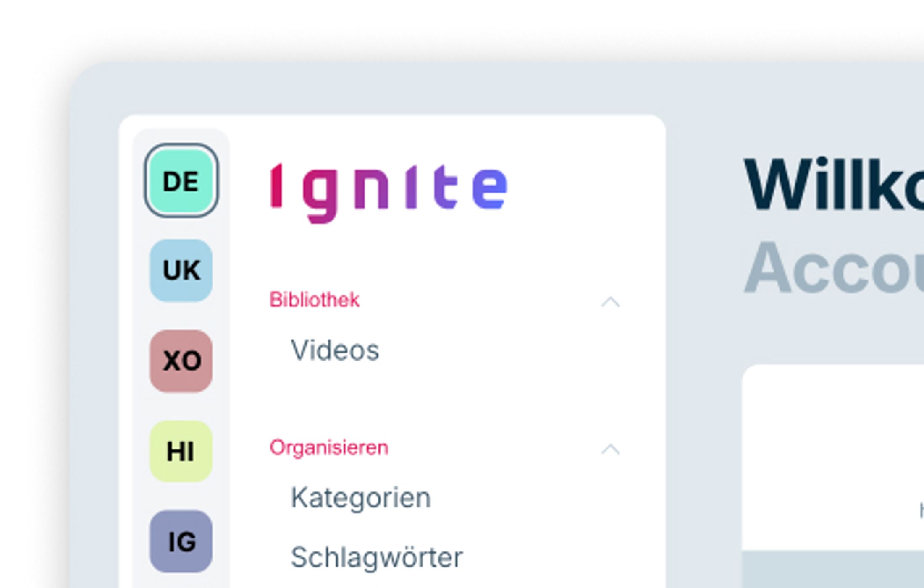The height and width of the screenshot is (588, 924).
Task: Select the DE account badge
Action: click(x=181, y=181)
